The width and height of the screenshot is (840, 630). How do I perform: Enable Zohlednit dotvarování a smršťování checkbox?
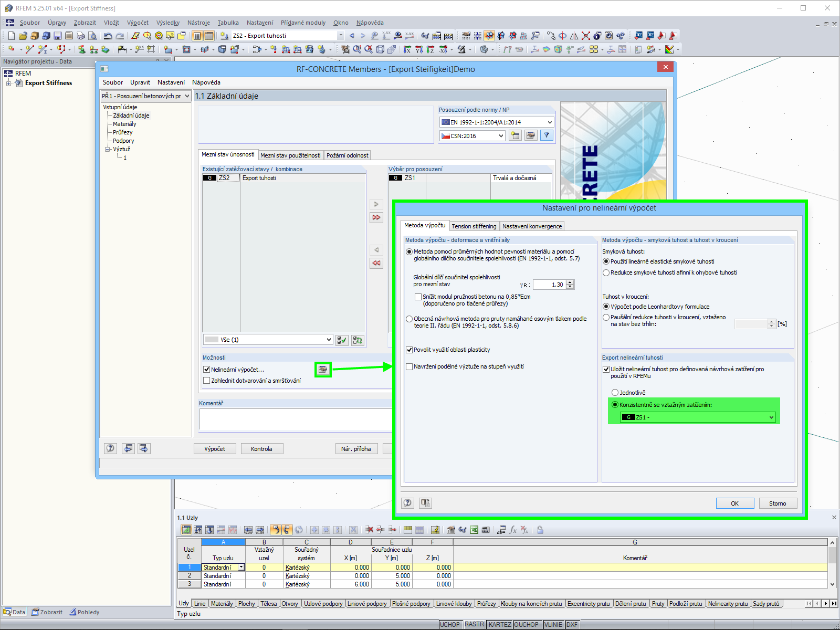(207, 381)
